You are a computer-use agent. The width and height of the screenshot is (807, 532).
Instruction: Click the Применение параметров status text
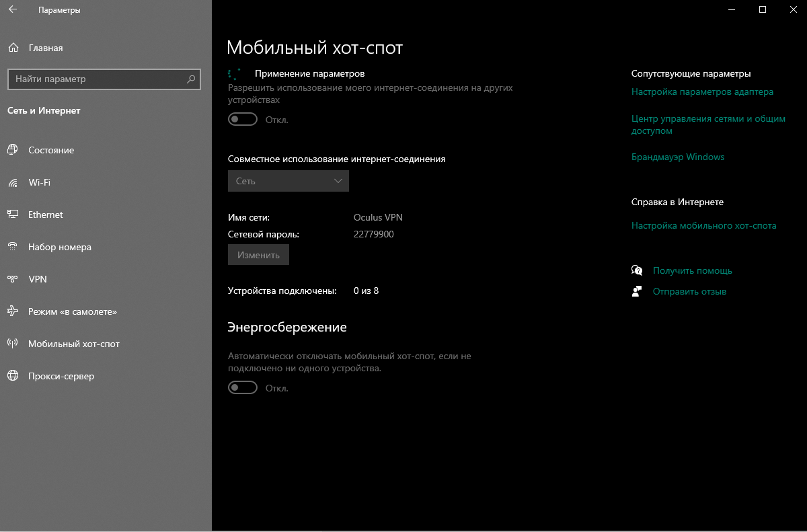tap(309, 73)
